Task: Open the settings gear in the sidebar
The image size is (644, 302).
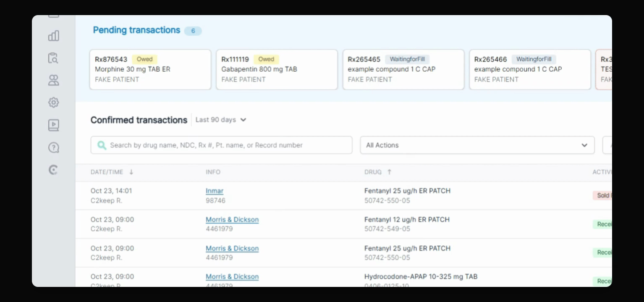Action: click(54, 102)
